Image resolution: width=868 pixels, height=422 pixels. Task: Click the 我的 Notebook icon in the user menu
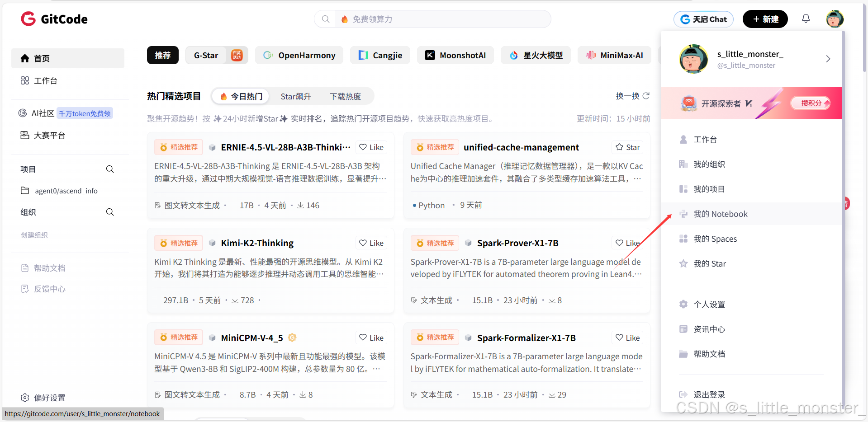(683, 214)
